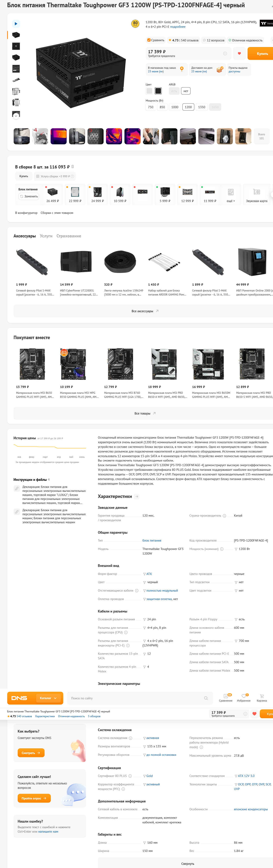This screenshot has width=273, height=868.
Task: Open японские конденсаторы feature link
Action: 251,809
